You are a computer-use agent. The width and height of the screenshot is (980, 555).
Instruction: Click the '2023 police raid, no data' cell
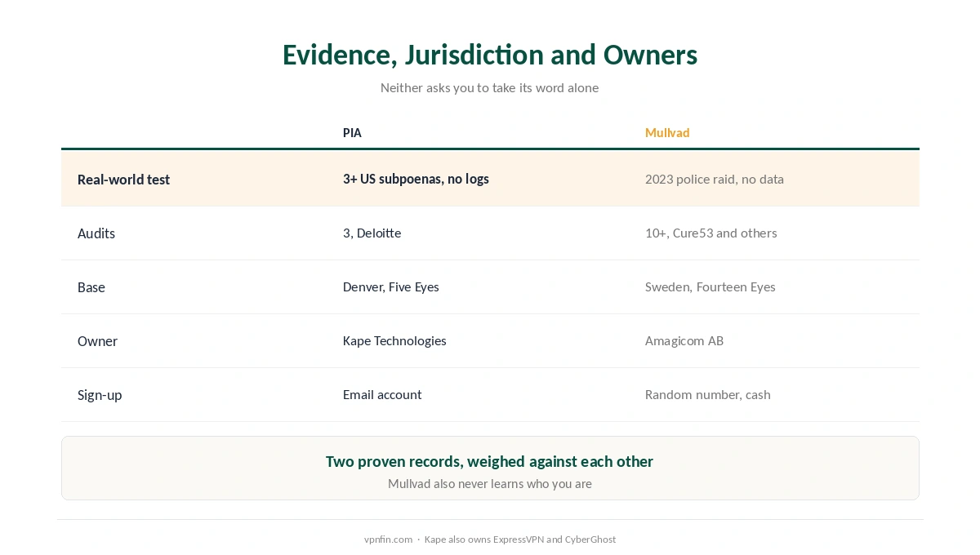point(715,179)
